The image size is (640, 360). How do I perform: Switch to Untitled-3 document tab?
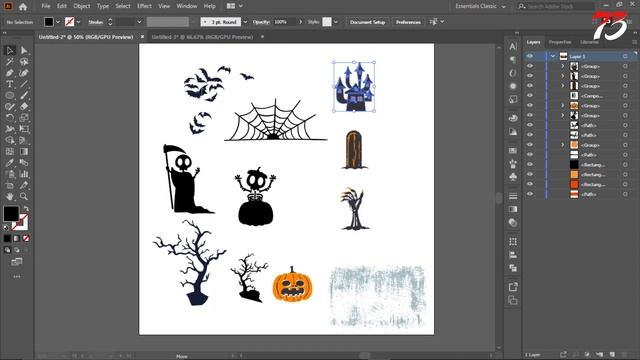[x=202, y=37]
